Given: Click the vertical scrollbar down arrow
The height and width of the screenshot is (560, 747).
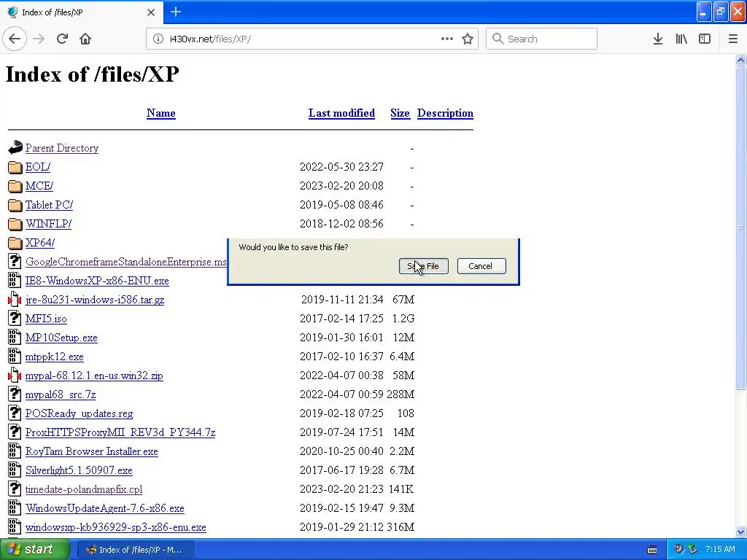Looking at the screenshot, I should pyautogui.click(x=741, y=532).
